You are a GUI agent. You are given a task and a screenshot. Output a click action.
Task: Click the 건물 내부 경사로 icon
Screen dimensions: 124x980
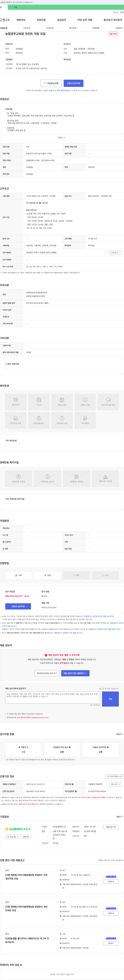[x=105, y=479]
